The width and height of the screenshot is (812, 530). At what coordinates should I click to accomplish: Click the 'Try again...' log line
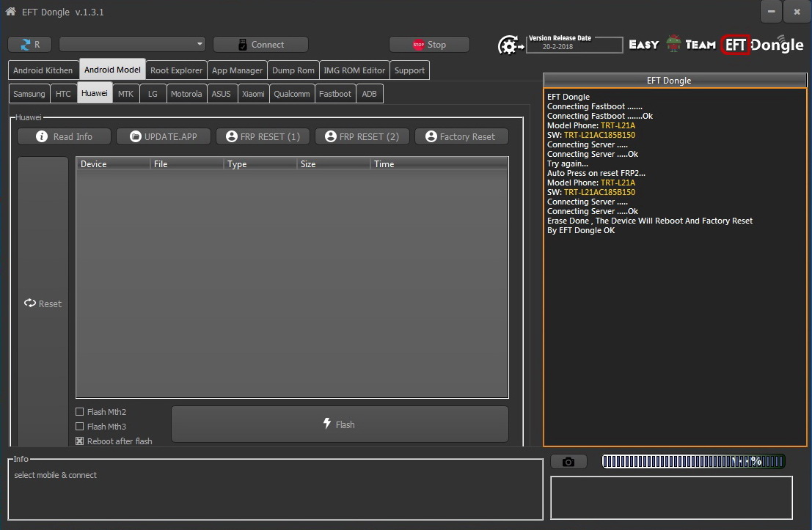coord(567,163)
